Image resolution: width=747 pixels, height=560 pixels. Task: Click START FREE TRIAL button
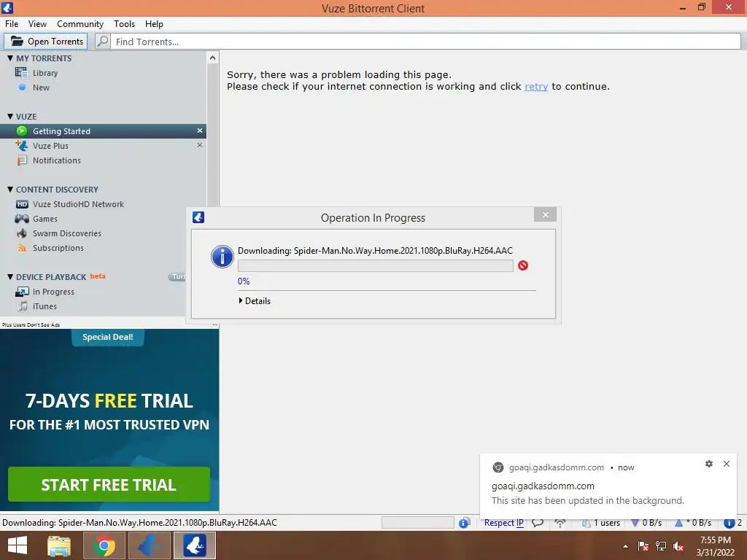point(109,484)
